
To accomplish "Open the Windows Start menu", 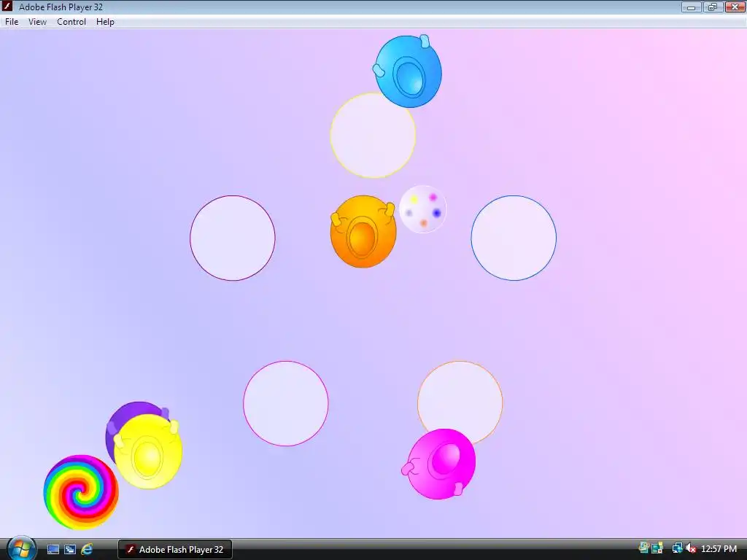I will click(21, 548).
